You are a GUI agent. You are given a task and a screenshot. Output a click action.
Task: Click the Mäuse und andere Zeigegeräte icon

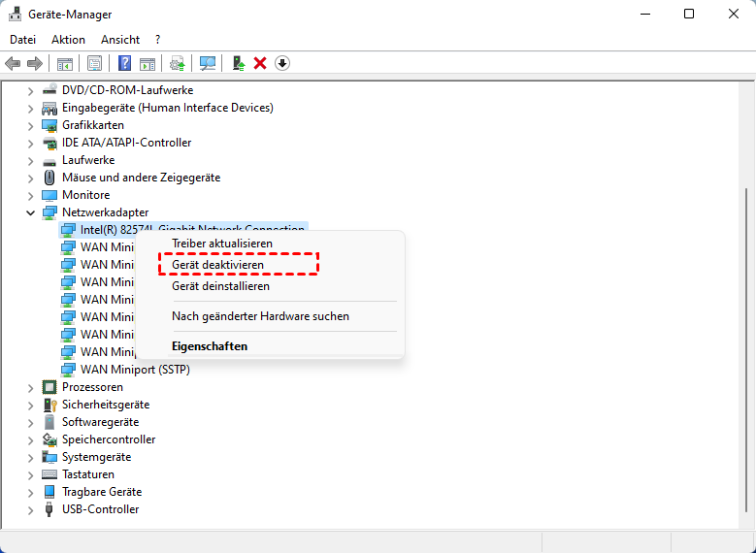click(x=49, y=178)
